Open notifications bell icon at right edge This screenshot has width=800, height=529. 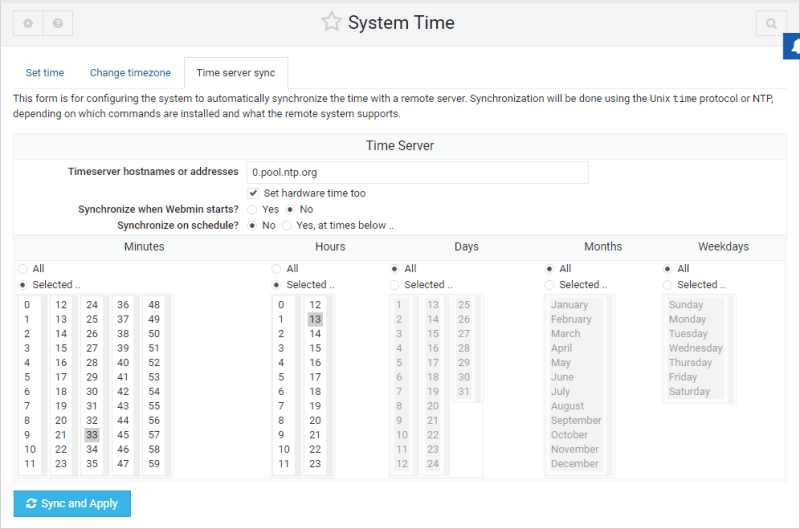tap(793, 46)
